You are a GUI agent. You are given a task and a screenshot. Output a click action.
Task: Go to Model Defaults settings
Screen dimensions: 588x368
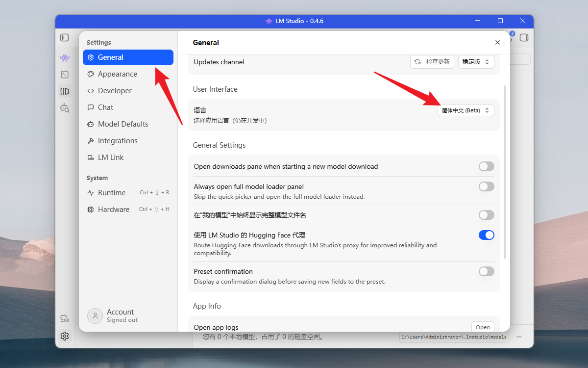coord(122,124)
